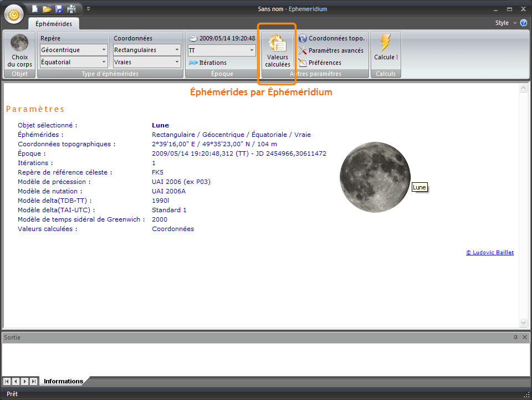Click the new document icon
Viewport: 532px width, 400px height.
coord(35,9)
